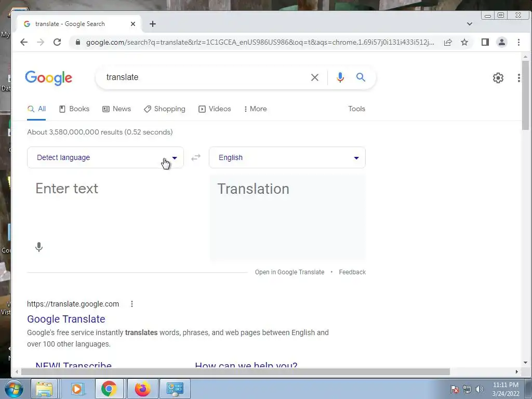Image resolution: width=532 pixels, height=399 pixels.
Task: Open the Detect language source dropdown
Action: [x=105, y=157]
